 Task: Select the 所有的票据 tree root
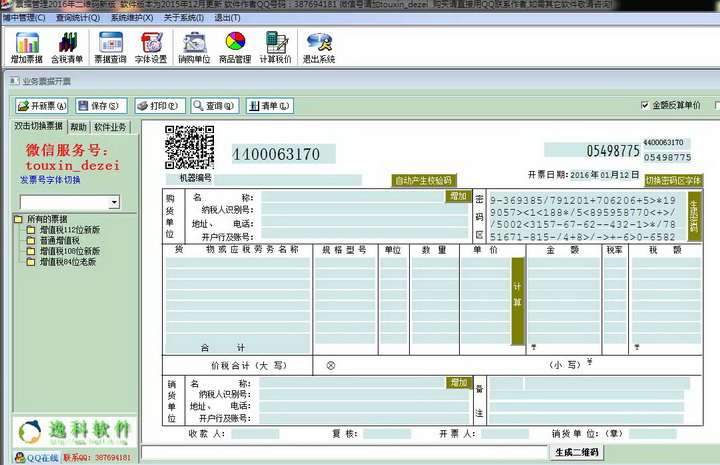(x=47, y=219)
